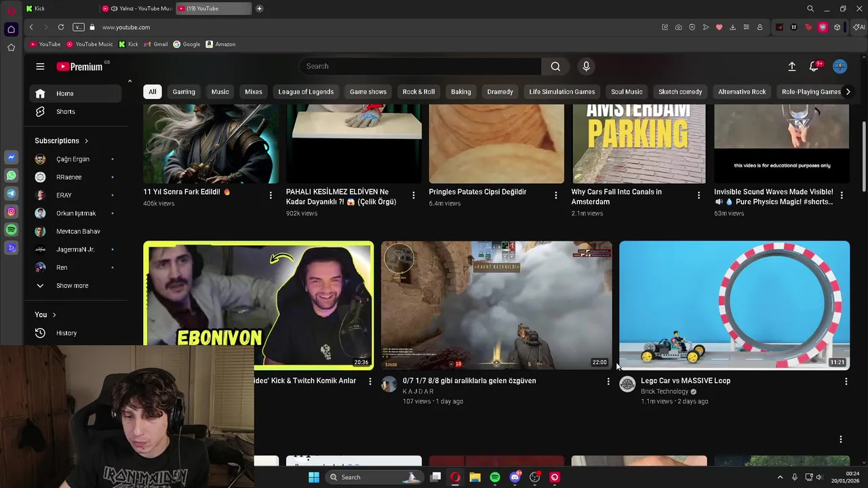The image size is (868, 488).
Task: Click the address bar showing www.youtube.com
Action: tap(126, 27)
